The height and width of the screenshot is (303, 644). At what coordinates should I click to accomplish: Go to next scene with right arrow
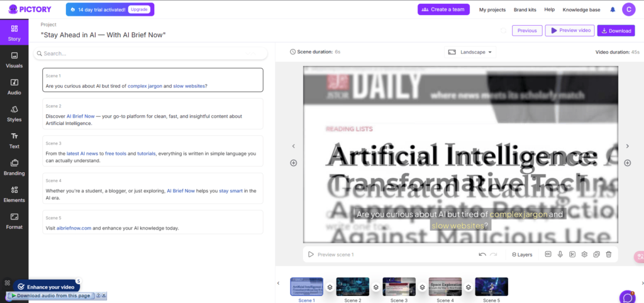pyautogui.click(x=627, y=146)
